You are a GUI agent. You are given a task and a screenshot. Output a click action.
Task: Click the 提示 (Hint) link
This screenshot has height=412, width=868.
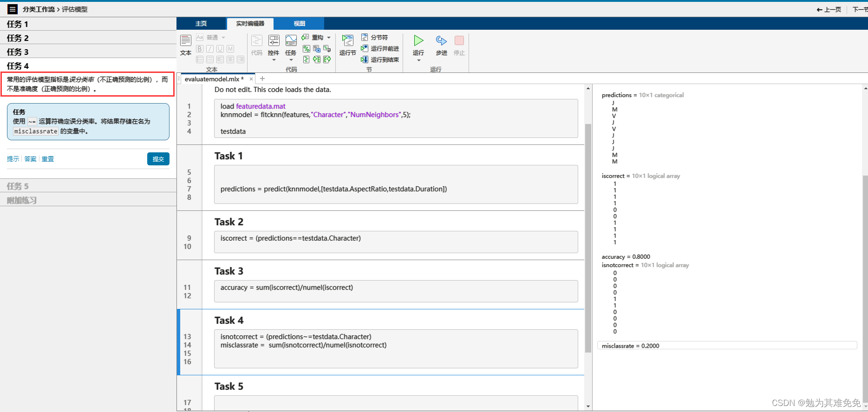(13, 159)
